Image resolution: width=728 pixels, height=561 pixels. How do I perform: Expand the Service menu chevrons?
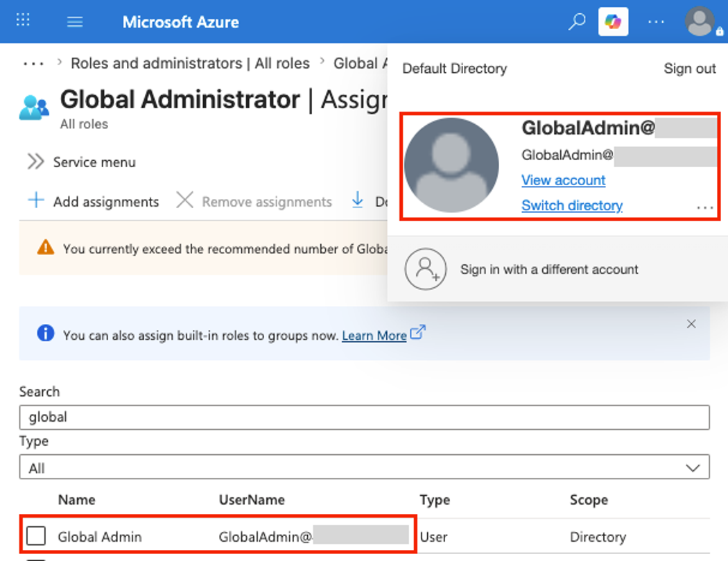(x=35, y=162)
